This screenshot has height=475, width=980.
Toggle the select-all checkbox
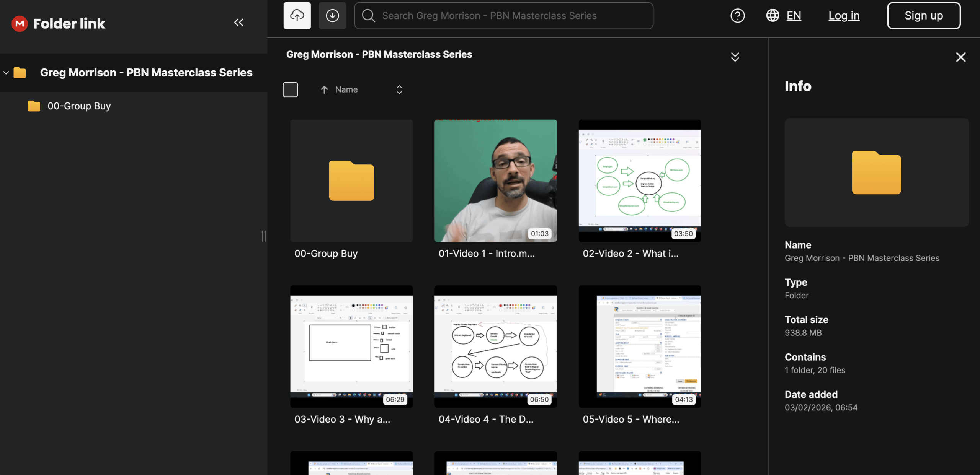coord(290,90)
